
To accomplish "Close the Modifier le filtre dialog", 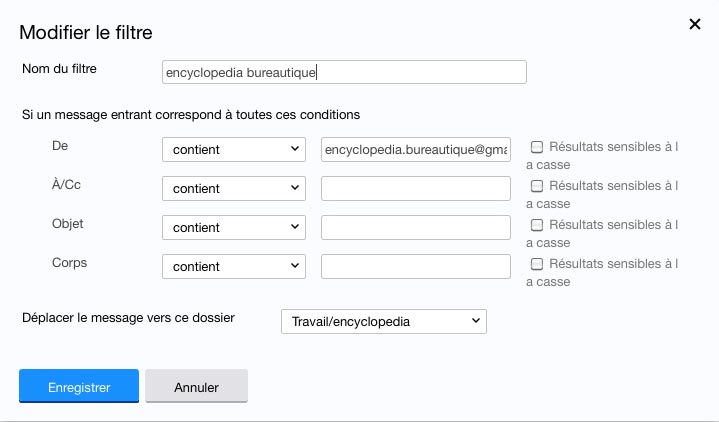I will (695, 24).
